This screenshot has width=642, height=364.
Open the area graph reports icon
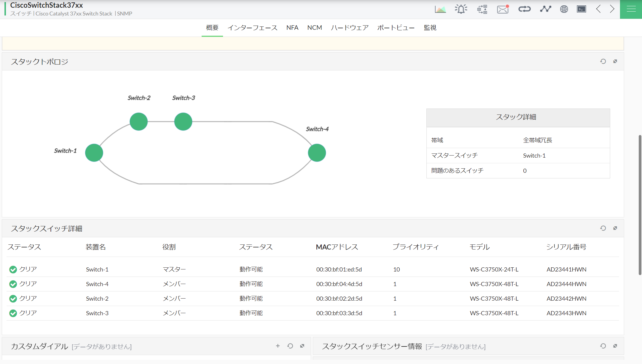click(x=440, y=9)
